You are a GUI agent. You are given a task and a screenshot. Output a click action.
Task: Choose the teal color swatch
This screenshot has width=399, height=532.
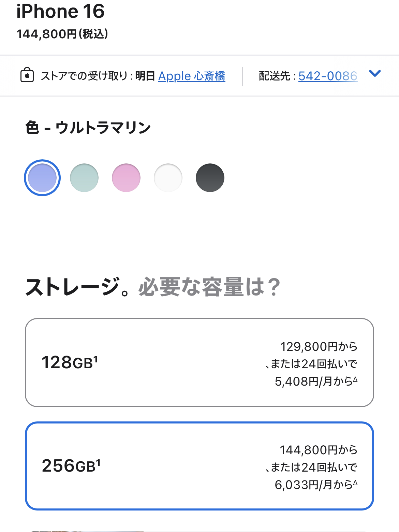84,178
